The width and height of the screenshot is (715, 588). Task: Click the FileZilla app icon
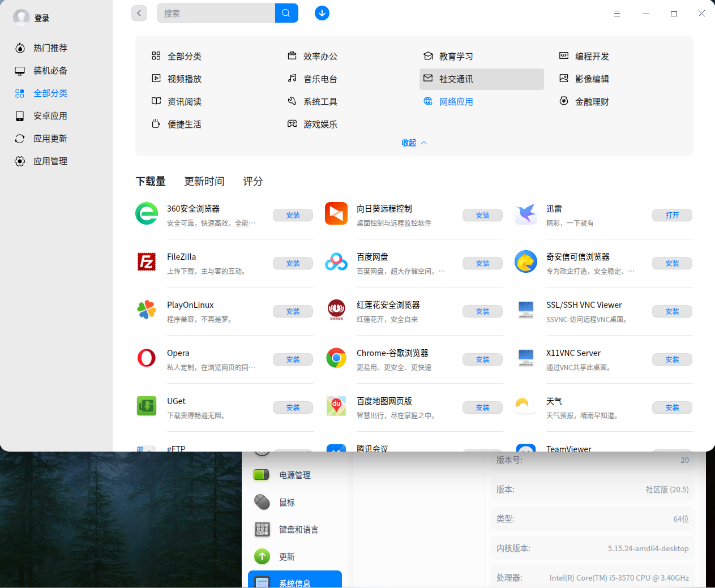coord(146,262)
